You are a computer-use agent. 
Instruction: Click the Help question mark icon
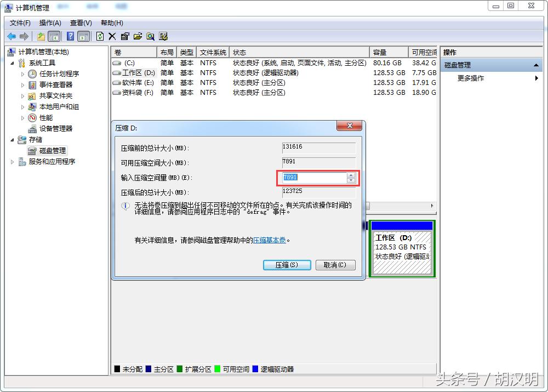click(x=70, y=36)
